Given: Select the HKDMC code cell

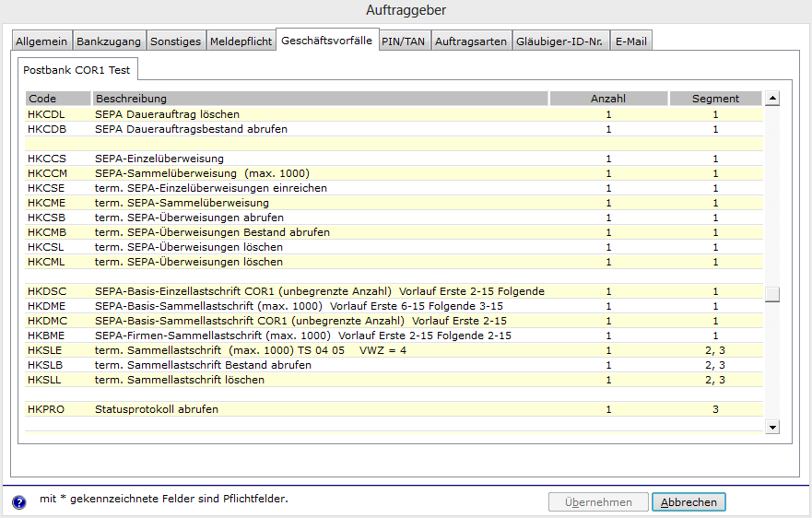Looking at the screenshot, I should [47, 321].
